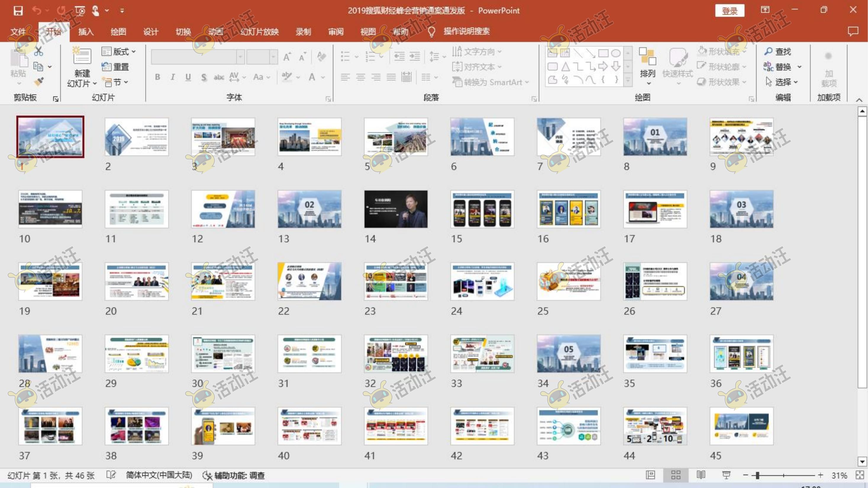Collapse the ribbon with the chevron arrow
The image size is (868, 488).
click(x=859, y=100)
